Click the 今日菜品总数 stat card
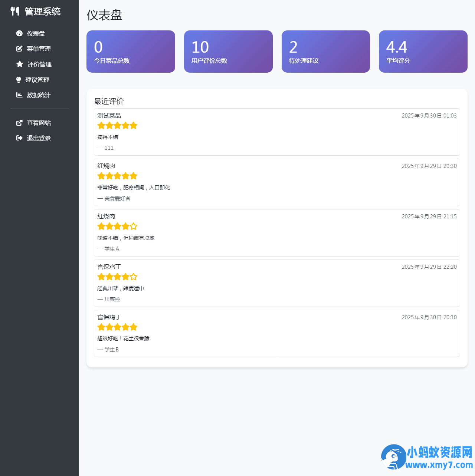Viewport: 475px width, 476px height. tap(131, 52)
